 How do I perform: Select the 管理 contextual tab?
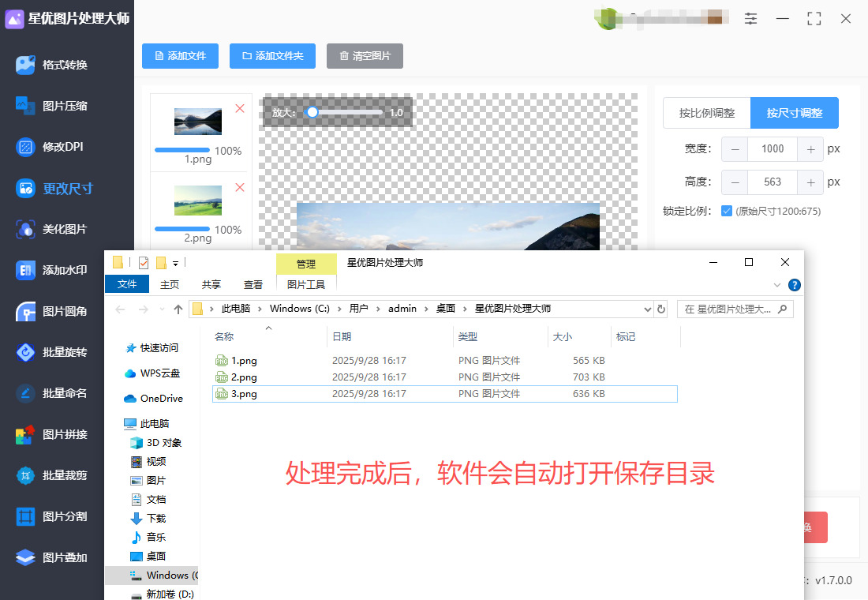coord(306,264)
